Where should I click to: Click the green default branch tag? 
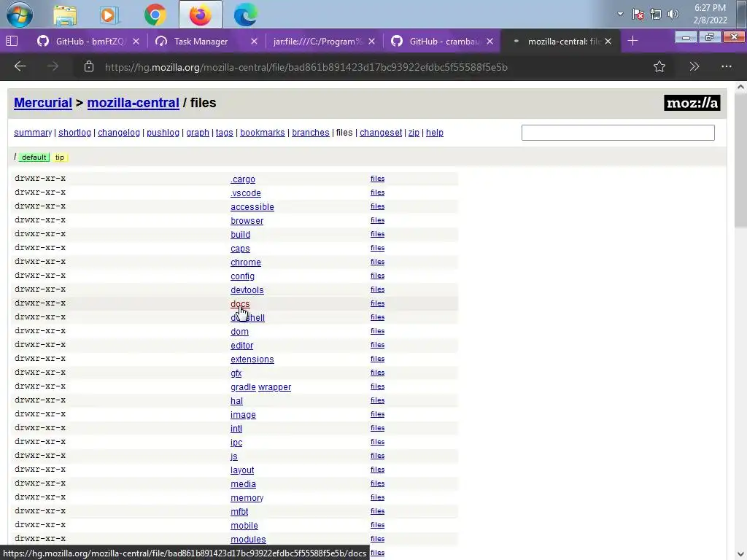[x=34, y=157]
